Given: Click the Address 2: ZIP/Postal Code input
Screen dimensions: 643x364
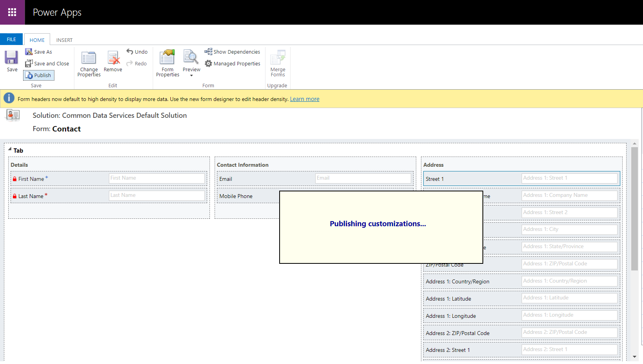Looking at the screenshot, I should [x=569, y=332].
